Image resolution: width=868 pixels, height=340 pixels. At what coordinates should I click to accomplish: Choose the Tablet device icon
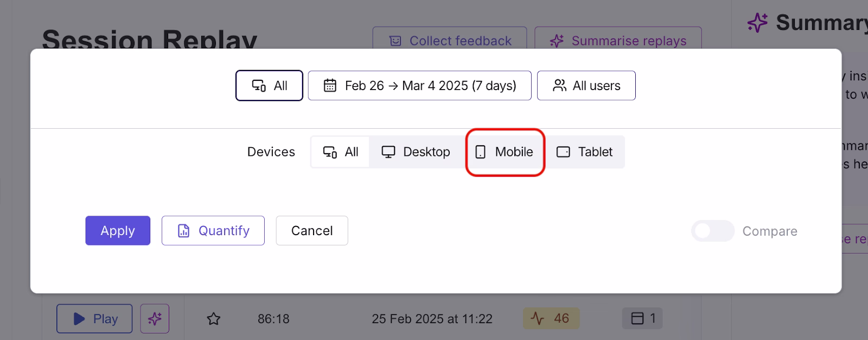[564, 152]
